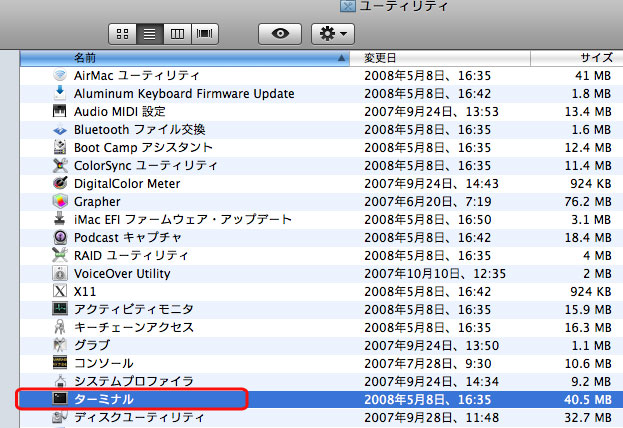Viewport: 623px width, 428px height.
Task: Select the RAID ユーティリティ name
Action: (131, 256)
